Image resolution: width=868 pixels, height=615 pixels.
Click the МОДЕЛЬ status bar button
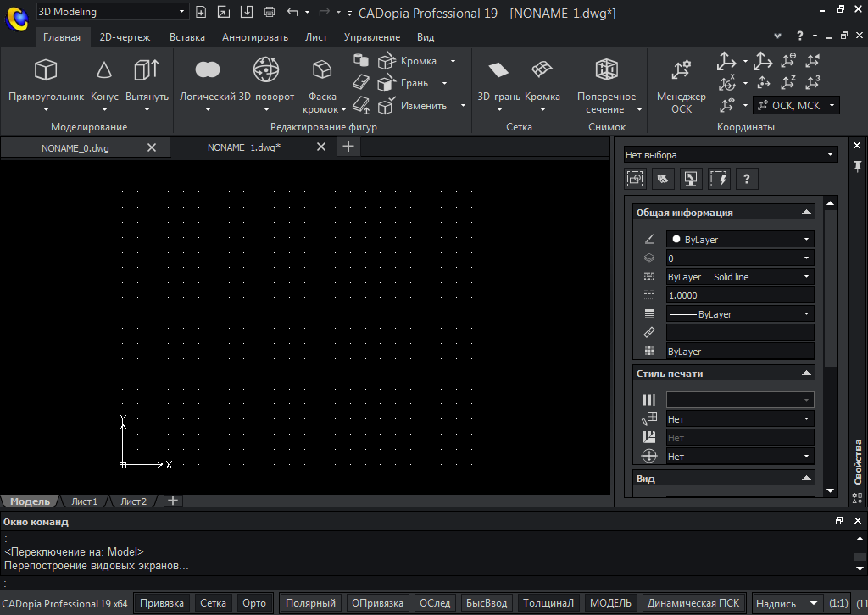pyautogui.click(x=610, y=603)
